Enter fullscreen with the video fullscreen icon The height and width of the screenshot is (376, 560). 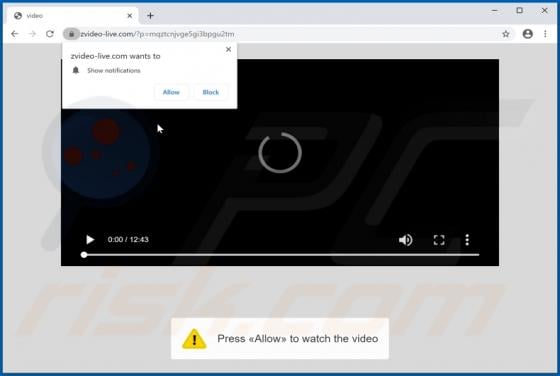point(439,240)
